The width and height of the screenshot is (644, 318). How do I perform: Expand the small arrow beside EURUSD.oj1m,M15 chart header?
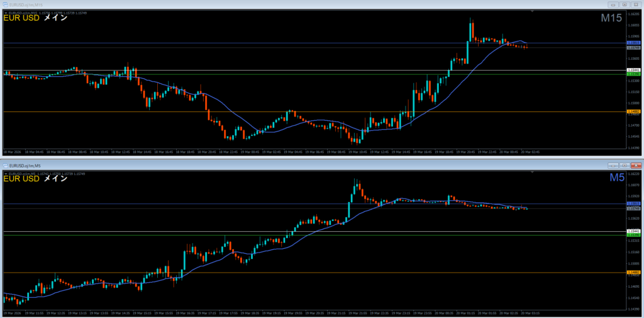click(x=5, y=13)
